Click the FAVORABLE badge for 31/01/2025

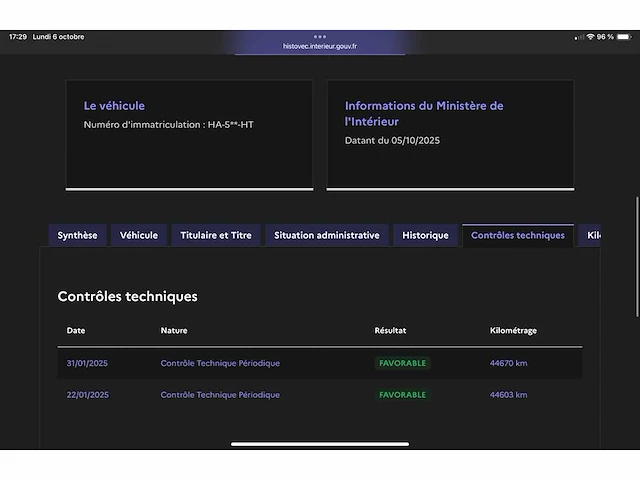pyautogui.click(x=403, y=363)
